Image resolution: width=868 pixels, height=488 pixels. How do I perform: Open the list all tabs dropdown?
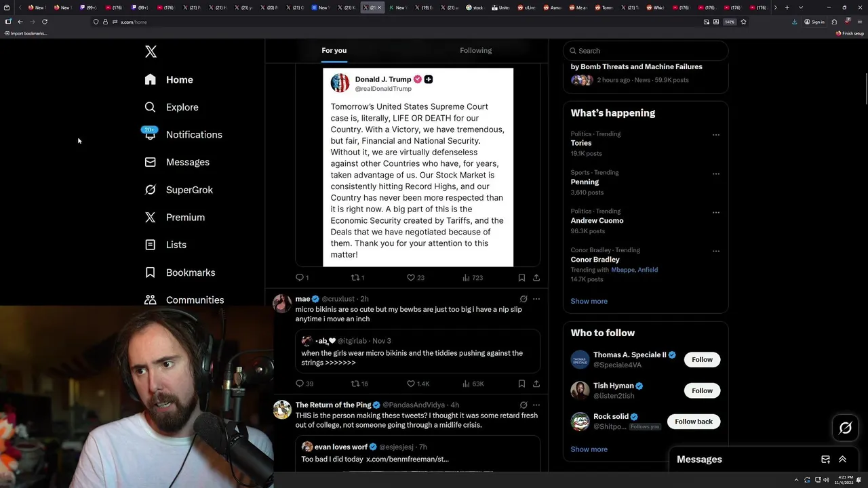click(801, 7)
